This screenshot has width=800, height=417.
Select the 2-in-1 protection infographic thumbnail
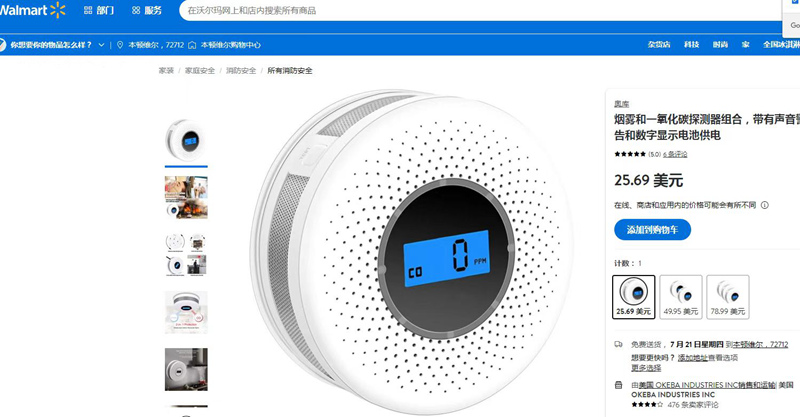point(186,312)
